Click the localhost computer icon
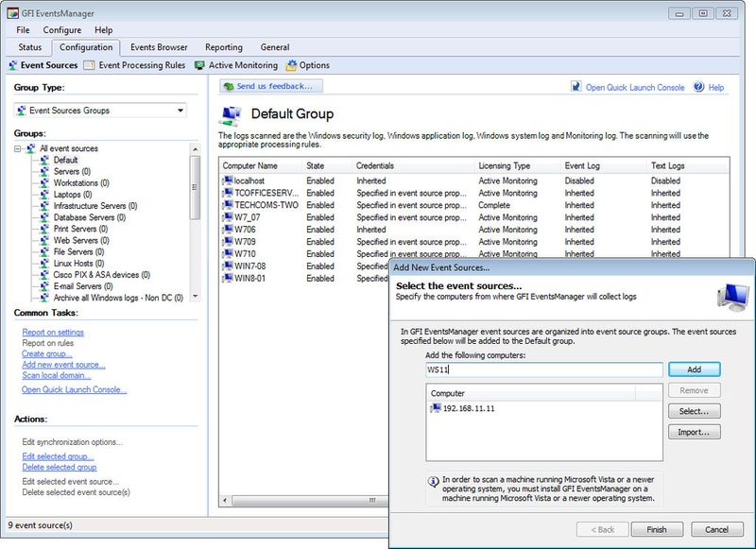756x549 pixels. coord(227,180)
